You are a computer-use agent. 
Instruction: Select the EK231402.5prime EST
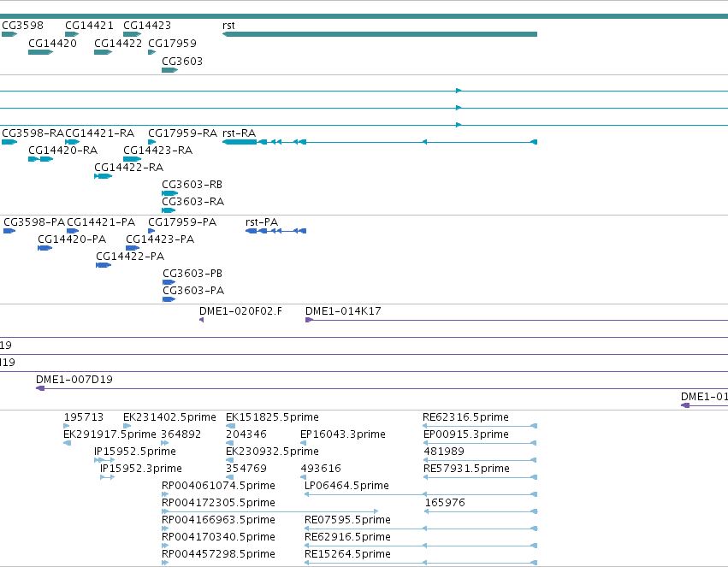[169, 418]
